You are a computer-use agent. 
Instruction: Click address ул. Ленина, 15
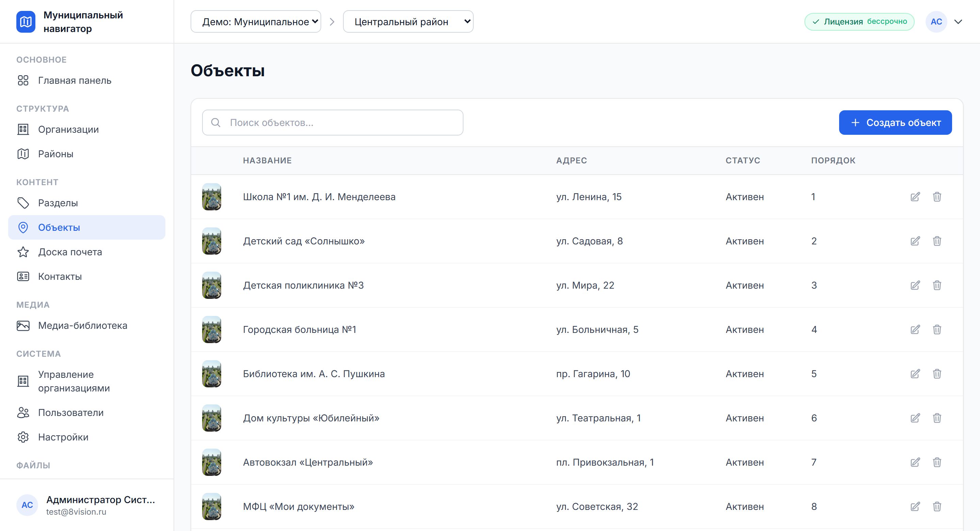[589, 197]
